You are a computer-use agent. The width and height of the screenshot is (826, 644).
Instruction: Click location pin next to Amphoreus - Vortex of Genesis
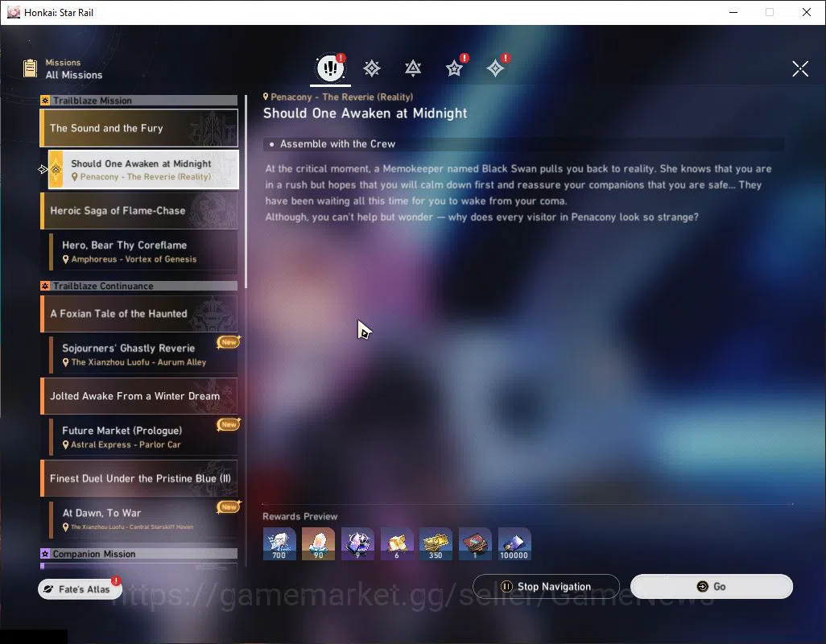[x=66, y=259]
